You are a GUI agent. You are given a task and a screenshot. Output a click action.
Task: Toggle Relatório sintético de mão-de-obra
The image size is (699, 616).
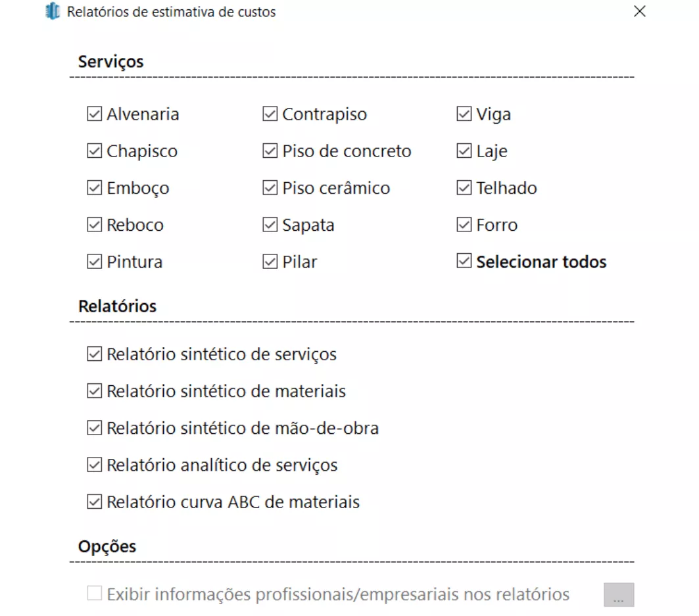click(94, 429)
